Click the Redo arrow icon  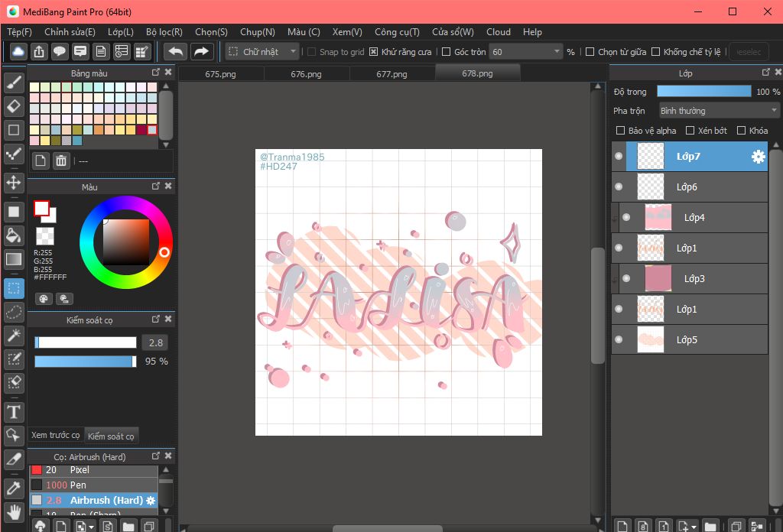(x=201, y=51)
